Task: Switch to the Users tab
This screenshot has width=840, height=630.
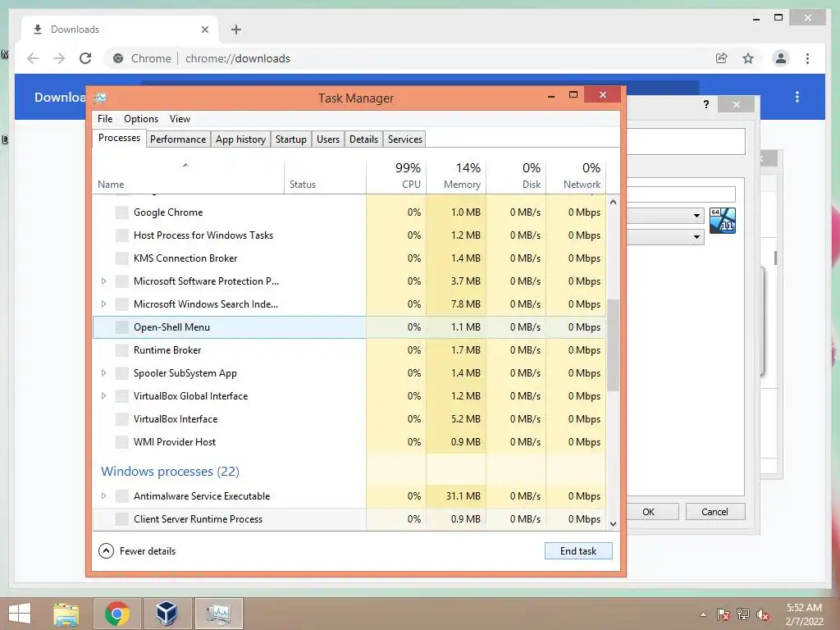Action: (328, 139)
